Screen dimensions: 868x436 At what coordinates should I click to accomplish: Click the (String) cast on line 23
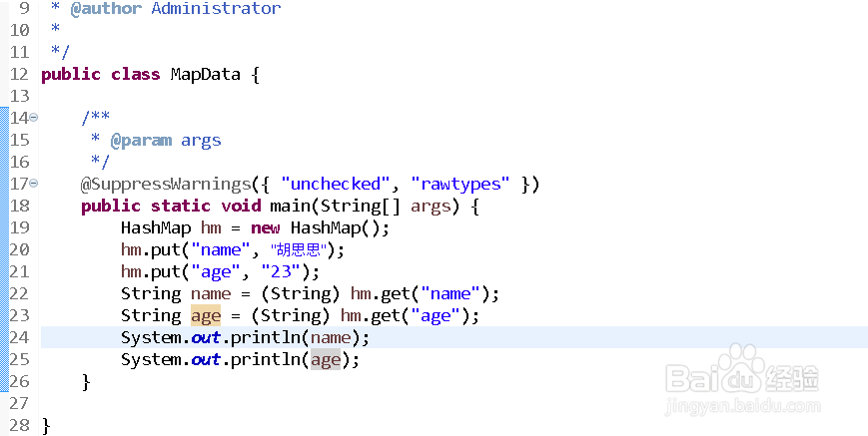point(291,316)
